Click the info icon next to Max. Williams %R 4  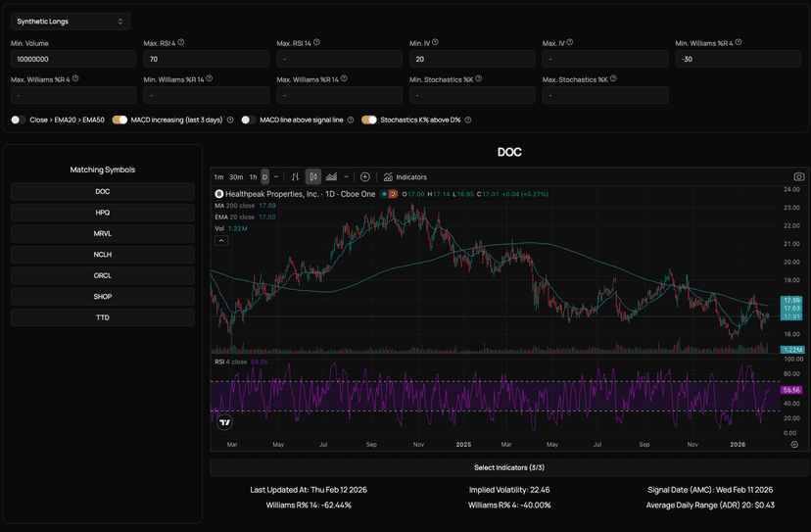click(75, 78)
